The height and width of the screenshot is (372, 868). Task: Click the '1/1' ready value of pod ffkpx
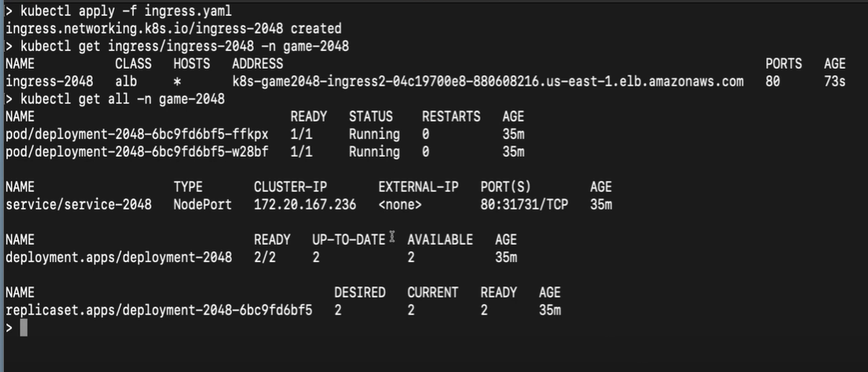click(301, 135)
